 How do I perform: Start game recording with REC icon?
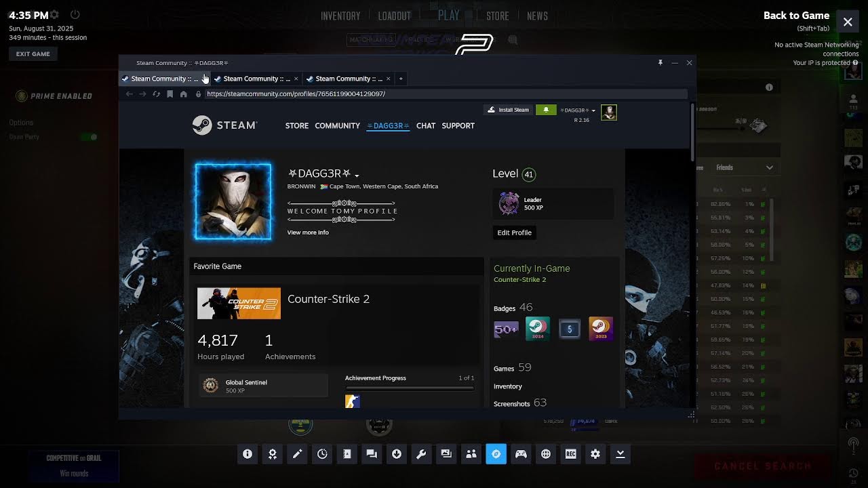point(570,454)
